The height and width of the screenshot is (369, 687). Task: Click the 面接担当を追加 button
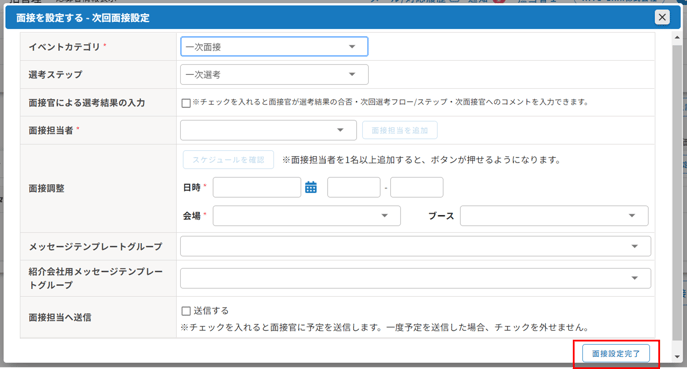(x=400, y=130)
